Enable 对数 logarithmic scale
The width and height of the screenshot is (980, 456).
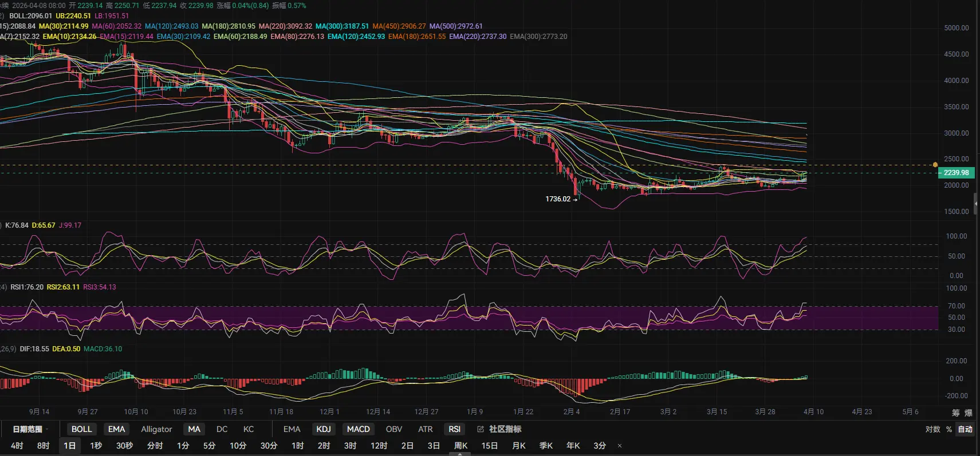(x=932, y=429)
